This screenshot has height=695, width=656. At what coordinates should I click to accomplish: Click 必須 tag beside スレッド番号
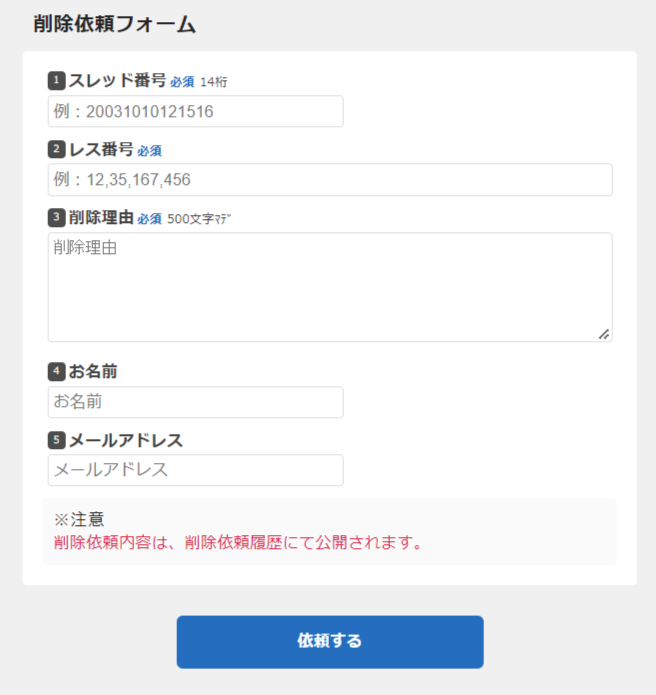pos(182,82)
